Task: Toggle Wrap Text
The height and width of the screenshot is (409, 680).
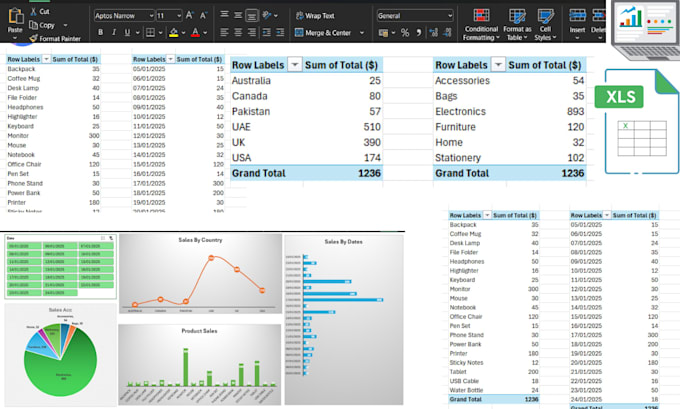Action: [x=315, y=16]
